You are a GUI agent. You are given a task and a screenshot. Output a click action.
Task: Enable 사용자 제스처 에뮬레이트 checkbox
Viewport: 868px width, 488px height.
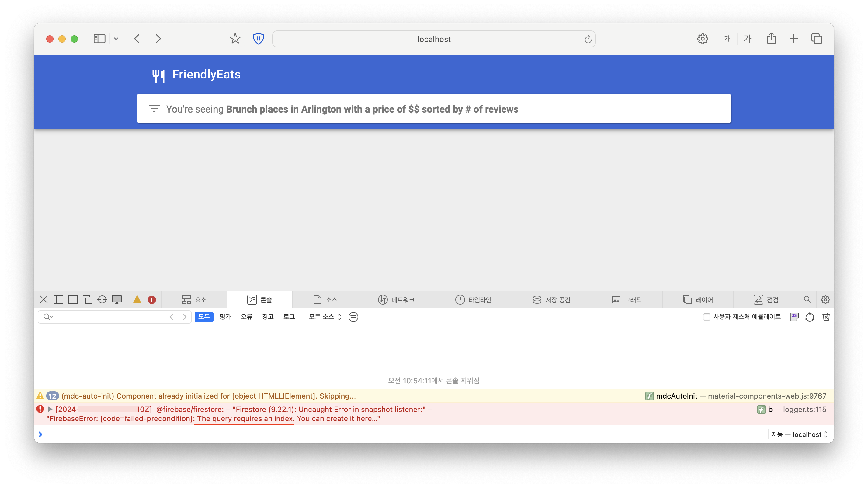point(707,317)
